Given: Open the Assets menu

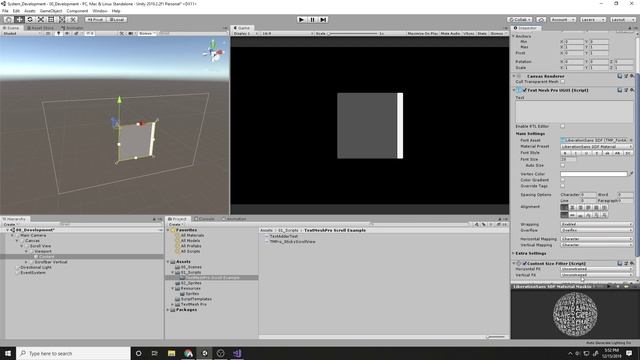Looking at the screenshot, I should [x=30, y=11].
